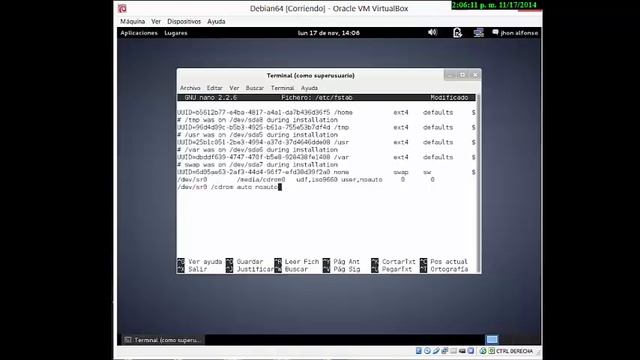Click '# /tmp was on /dev/sda8' comment line
Viewport: 640px width, 360px height.
pos(258,120)
